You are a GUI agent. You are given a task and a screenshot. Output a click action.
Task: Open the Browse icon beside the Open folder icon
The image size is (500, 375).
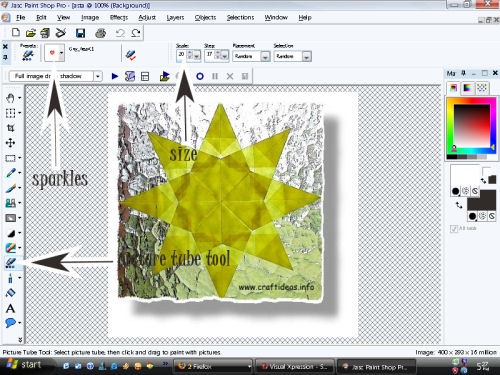45,33
